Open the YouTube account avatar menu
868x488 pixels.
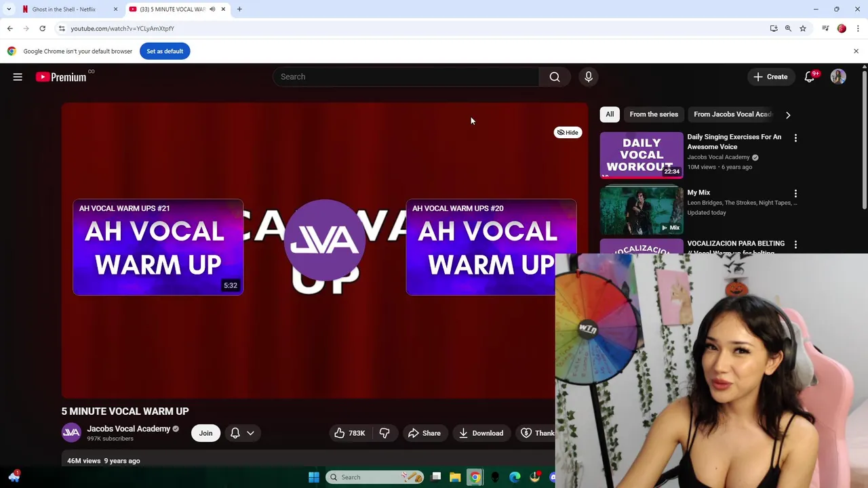838,77
